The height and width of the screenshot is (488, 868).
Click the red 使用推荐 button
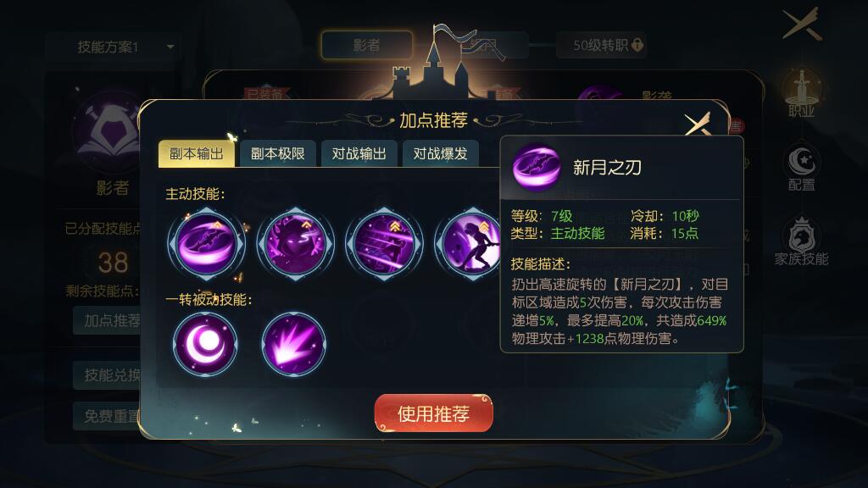click(433, 413)
